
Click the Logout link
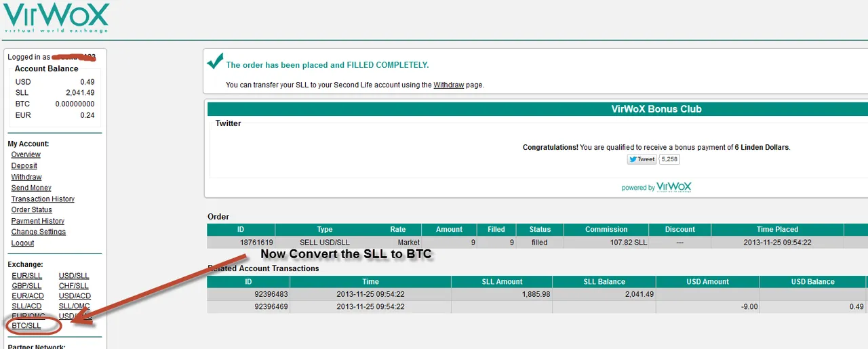click(x=22, y=243)
